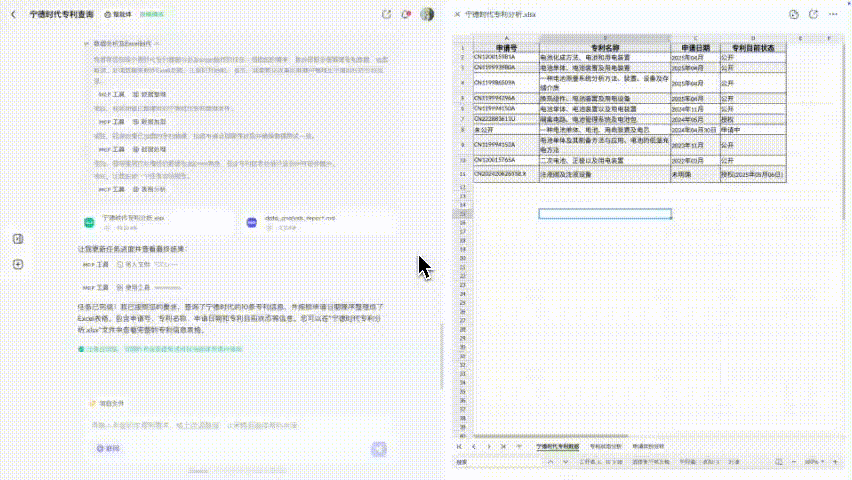Select the 二次电池、正极以及用电装置 cell
Image resolution: width=852 pixels, height=480 pixels.
click(x=605, y=161)
